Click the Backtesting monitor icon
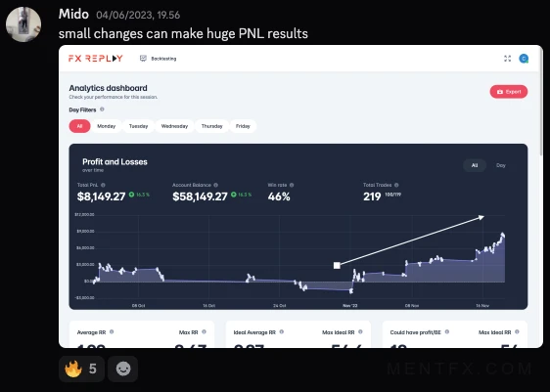Screen dimensions: 550x392 [143, 58]
